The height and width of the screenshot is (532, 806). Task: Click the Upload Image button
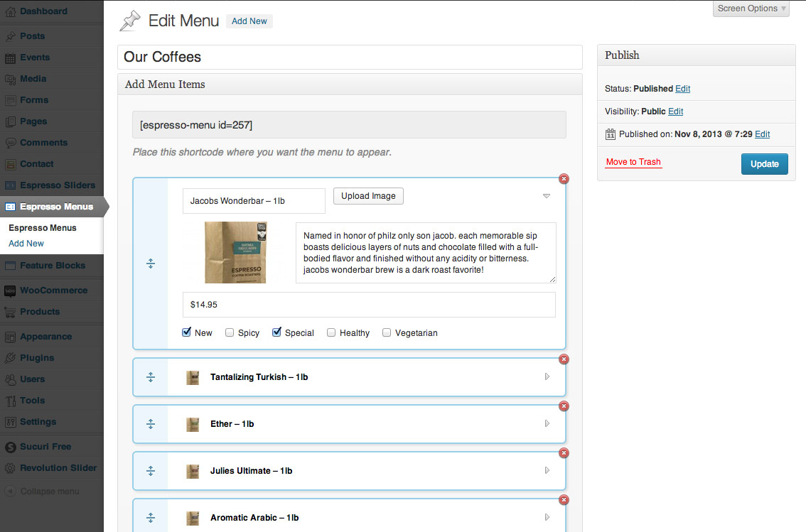tap(369, 196)
